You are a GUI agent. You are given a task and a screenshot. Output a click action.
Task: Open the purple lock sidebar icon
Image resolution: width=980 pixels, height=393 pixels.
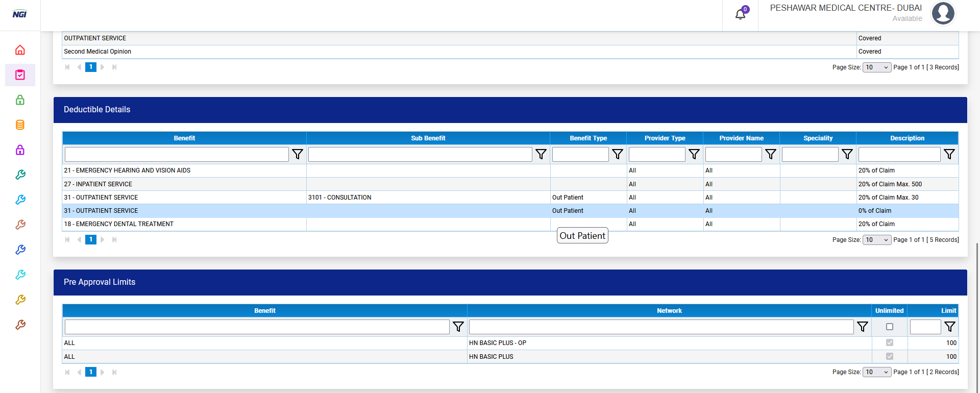20,150
